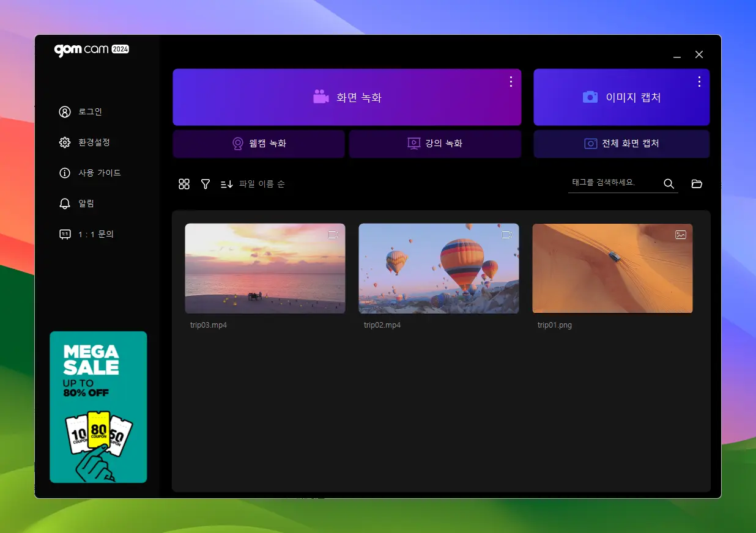Select the webcam recording icon
Viewport: 756px width, 533px height.
[x=237, y=144]
